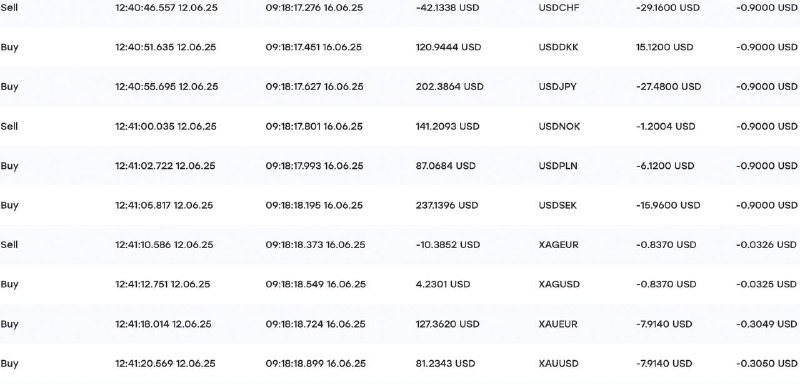Click the XAGUSD symbol cell
This screenshot has height=384, width=800.
tap(559, 284)
